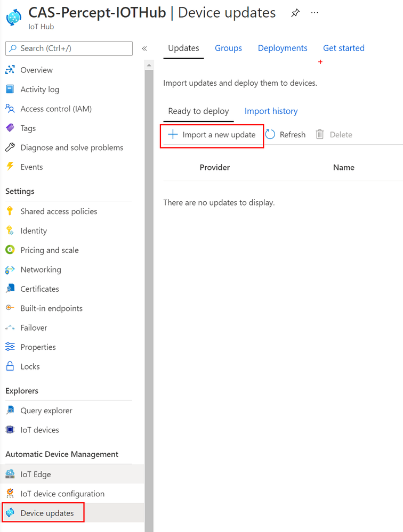Switch to the Updates tab

[183, 48]
